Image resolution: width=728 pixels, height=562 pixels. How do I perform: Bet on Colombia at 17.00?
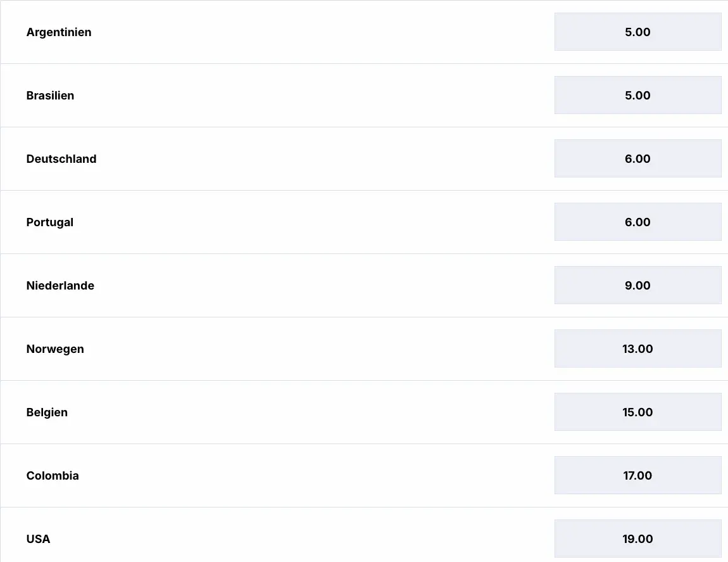pos(637,475)
